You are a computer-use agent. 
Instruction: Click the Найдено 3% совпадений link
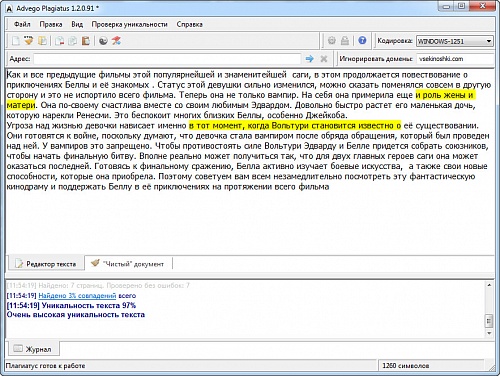coord(77,296)
